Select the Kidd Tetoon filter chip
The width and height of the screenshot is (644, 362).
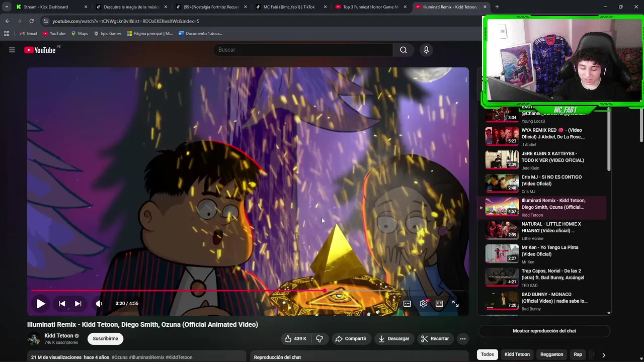coord(517,354)
